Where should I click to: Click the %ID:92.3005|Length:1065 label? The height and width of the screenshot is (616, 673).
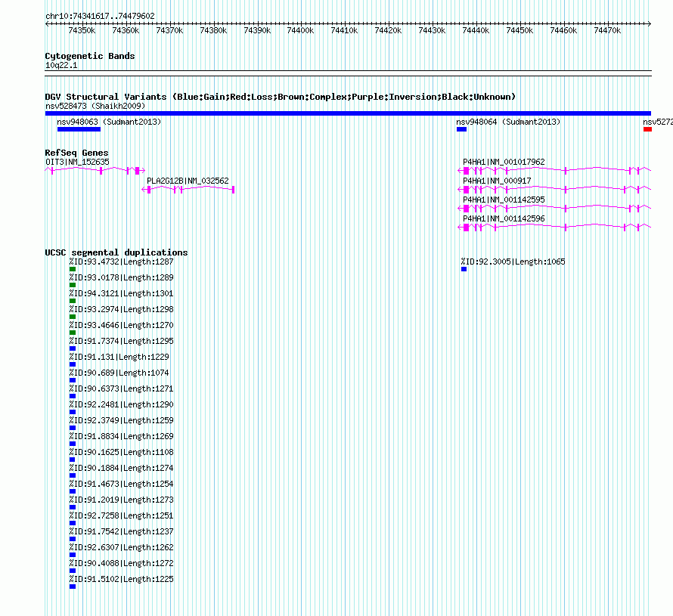pos(513,262)
